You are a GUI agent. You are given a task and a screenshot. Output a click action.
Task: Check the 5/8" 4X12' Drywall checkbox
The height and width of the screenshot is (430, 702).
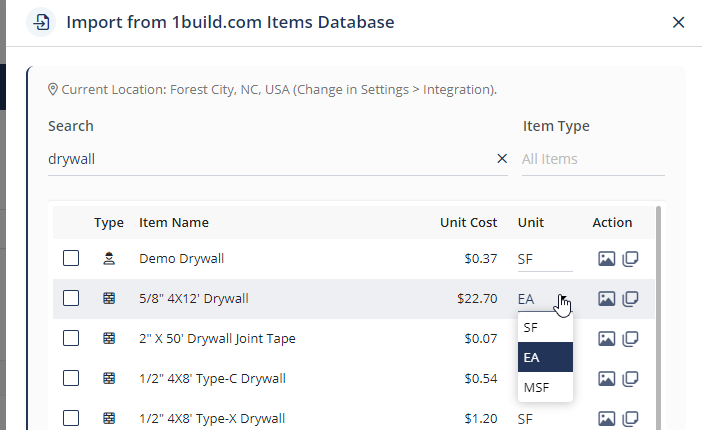(x=71, y=298)
